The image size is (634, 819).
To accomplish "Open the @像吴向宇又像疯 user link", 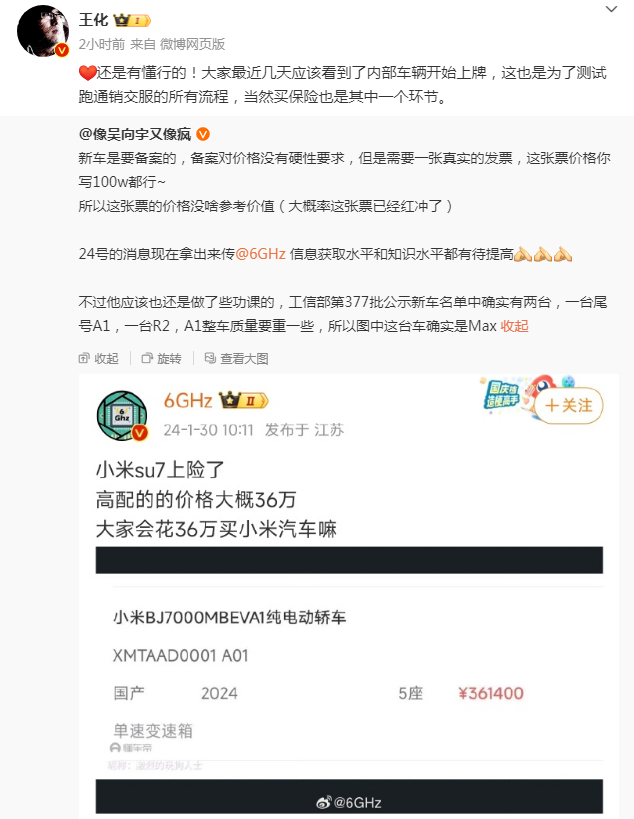I will 135,134.
